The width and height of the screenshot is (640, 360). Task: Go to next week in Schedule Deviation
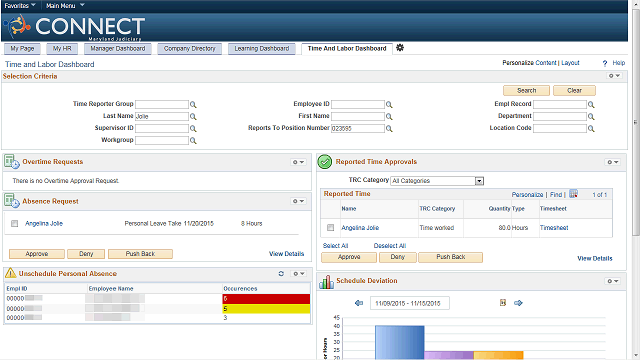click(x=518, y=303)
